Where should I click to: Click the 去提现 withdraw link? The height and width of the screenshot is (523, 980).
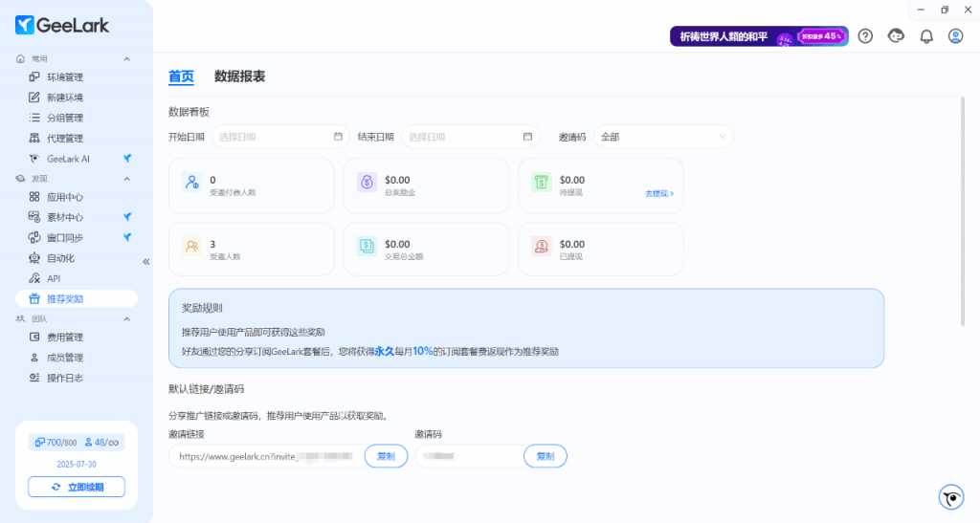click(658, 193)
